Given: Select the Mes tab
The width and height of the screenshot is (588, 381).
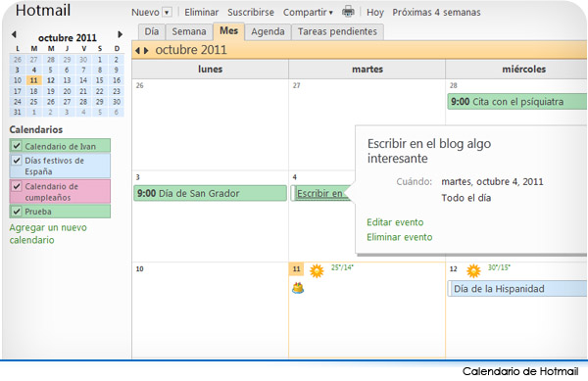Looking at the screenshot, I should click(x=228, y=30).
